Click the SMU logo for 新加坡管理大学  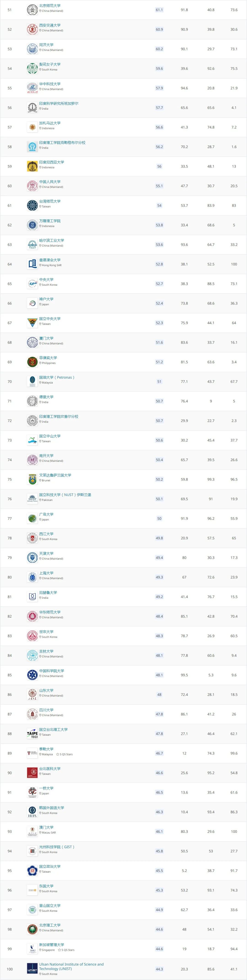coord(32,949)
